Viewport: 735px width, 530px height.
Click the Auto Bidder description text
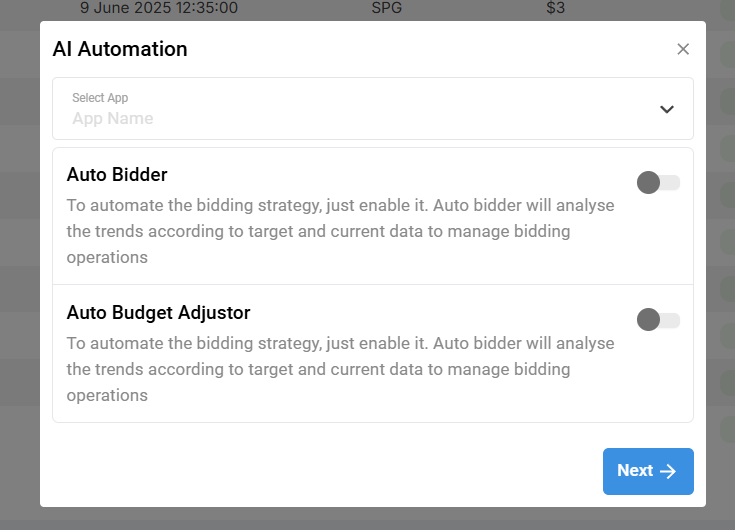340,231
